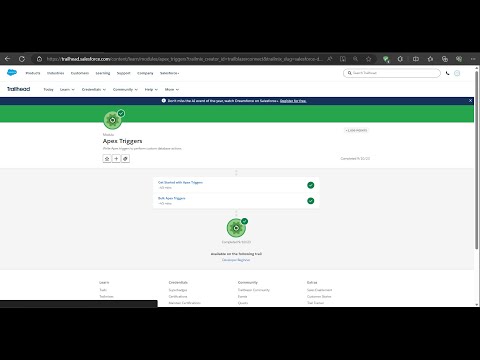The width and height of the screenshot is (480, 360).
Task: Click the read aloud icon in address bar
Action: 330,59
